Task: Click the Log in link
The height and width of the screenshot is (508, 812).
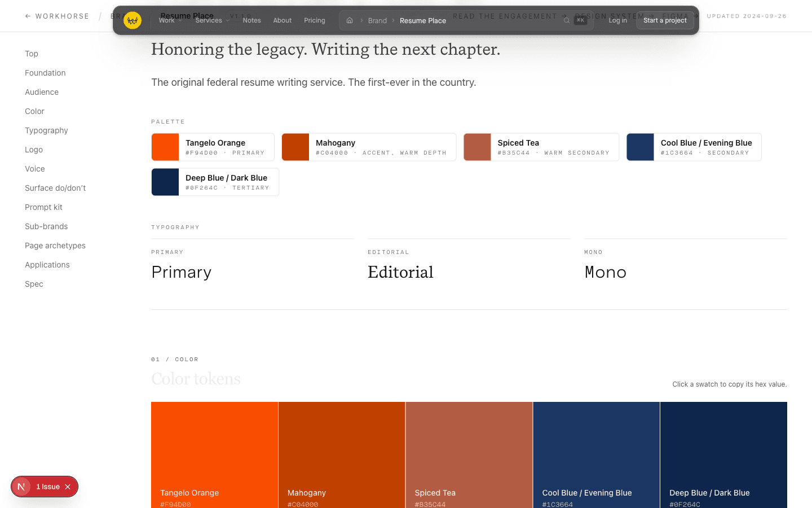Action: click(x=617, y=20)
